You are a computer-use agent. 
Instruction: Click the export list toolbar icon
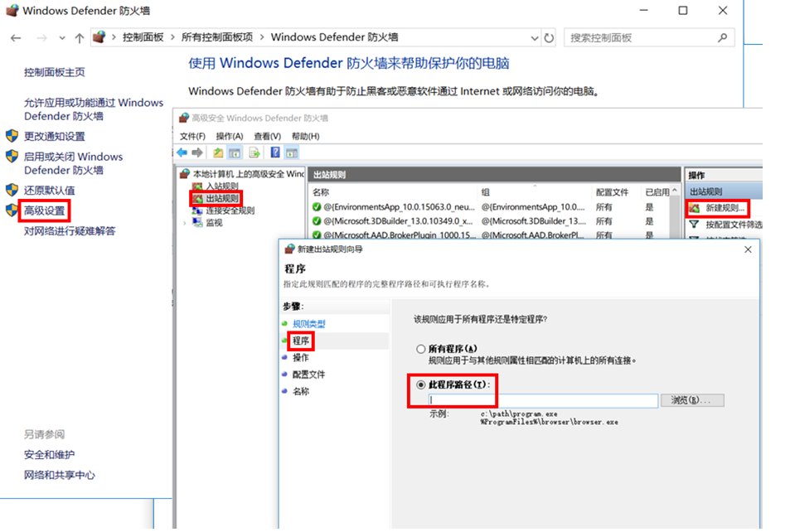[x=255, y=152]
